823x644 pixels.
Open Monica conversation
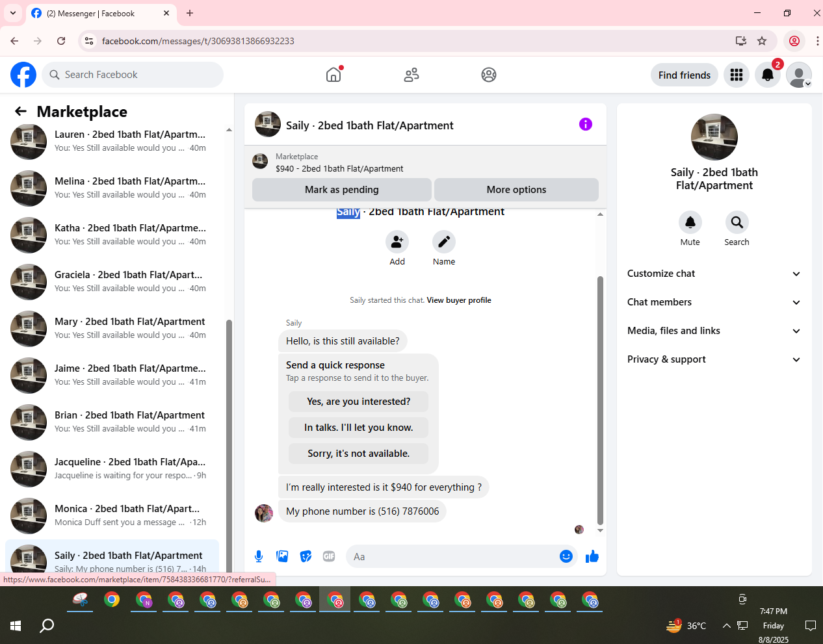(x=112, y=515)
